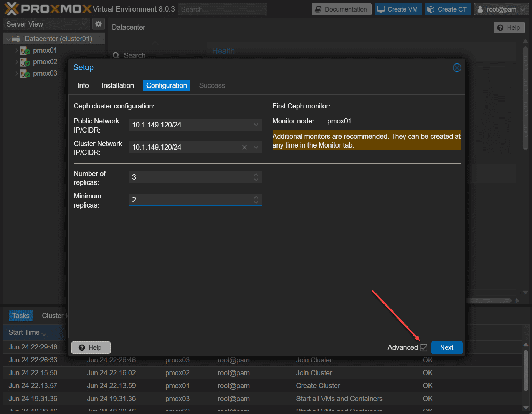Image resolution: width=532 pixels, height=414 pixels.
Task: Increase the Number of replicas value
Action: click(256, 175)
